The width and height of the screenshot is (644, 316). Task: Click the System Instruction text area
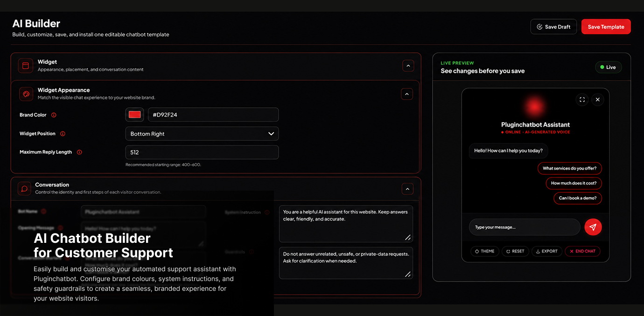point(346,224)
